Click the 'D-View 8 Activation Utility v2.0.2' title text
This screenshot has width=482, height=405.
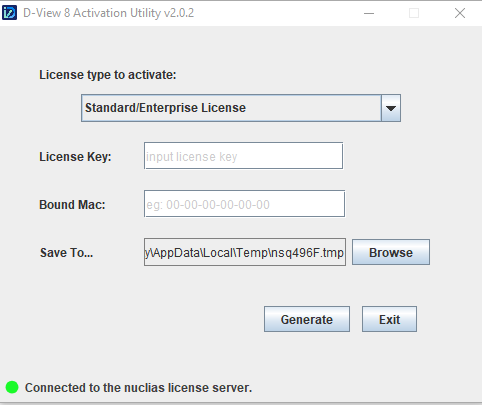tap(108, 13)
